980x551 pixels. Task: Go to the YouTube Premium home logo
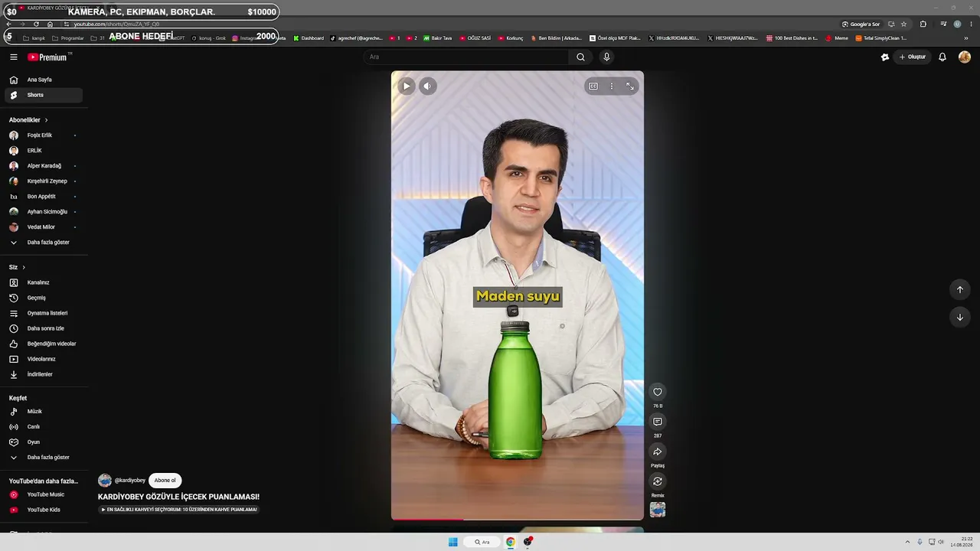[x=48, y=57]
